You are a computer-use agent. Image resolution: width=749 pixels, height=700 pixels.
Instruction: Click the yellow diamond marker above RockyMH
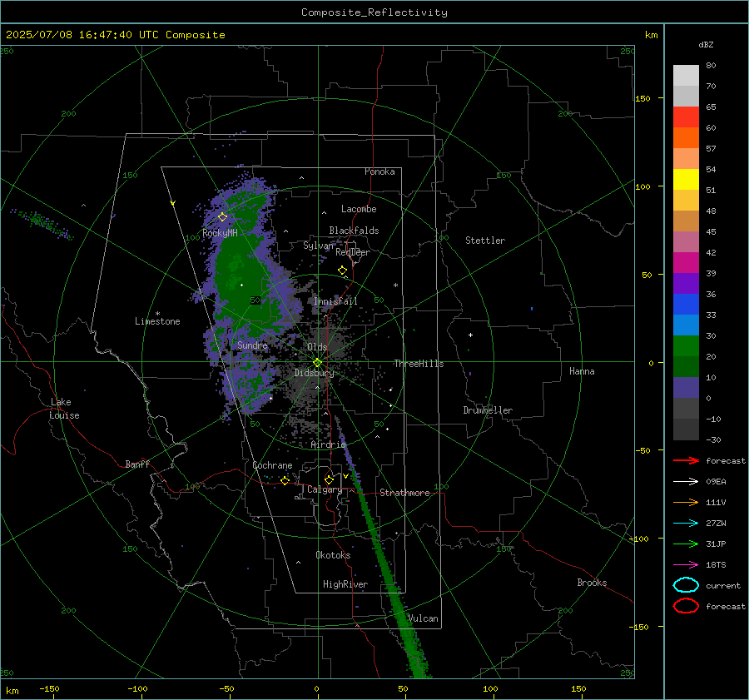click(222, 217)
